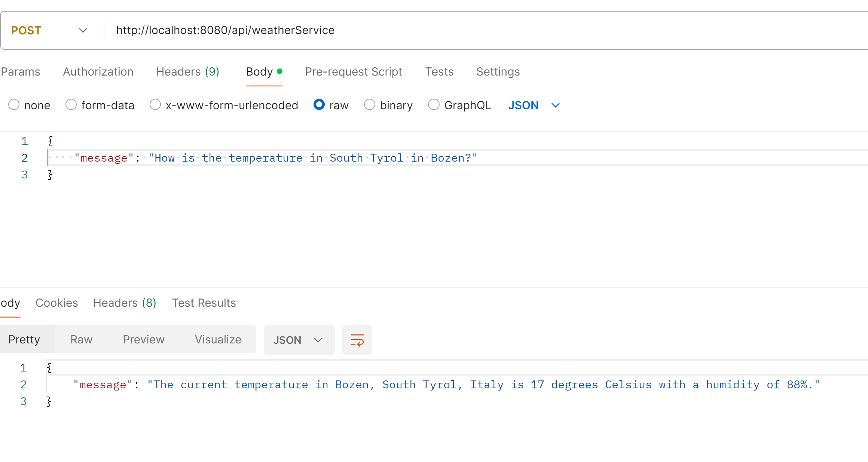The width and height of the screenshot is (868, 462).
Task: Switch response view to Visualize
Action: coord(218,339)
